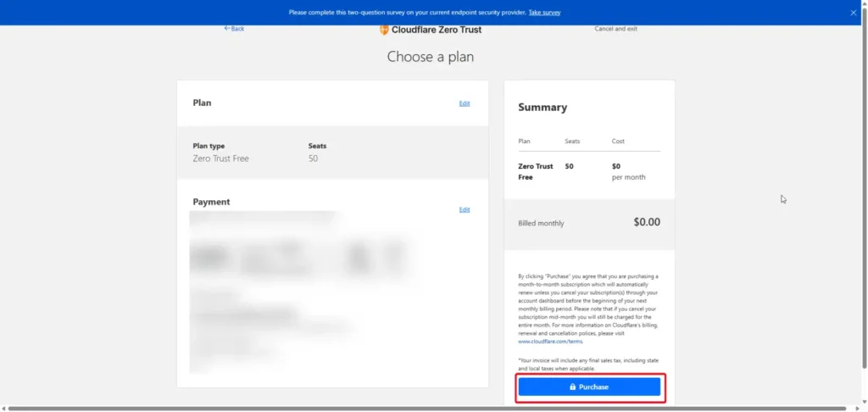868x412 pixels.
Task: Click the vertical scrollbar on the right
Action: click(x=864, y=188)
